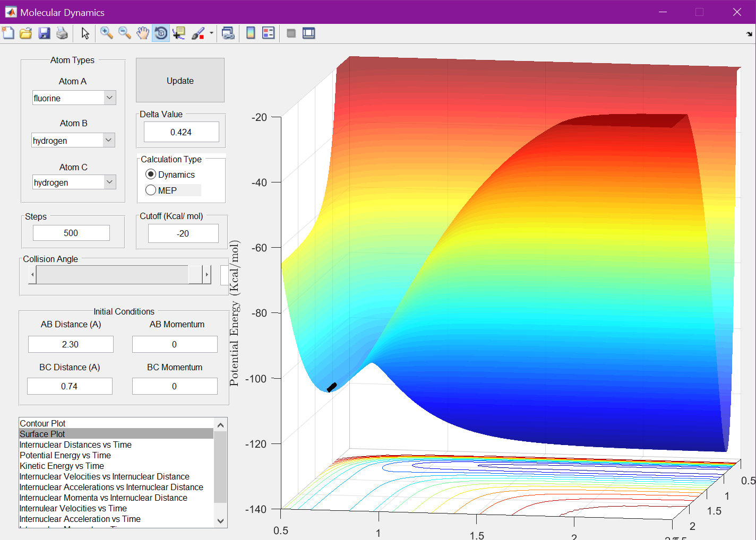Select the Data Cursor tool
The width and height of the screenshot is (756, 540).
pyautogui.click(x=179, y=33)
